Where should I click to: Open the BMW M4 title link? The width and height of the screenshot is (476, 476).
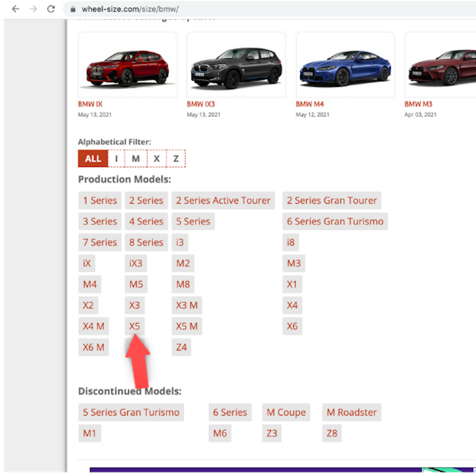pyautogui.click(x=310, y=104)
